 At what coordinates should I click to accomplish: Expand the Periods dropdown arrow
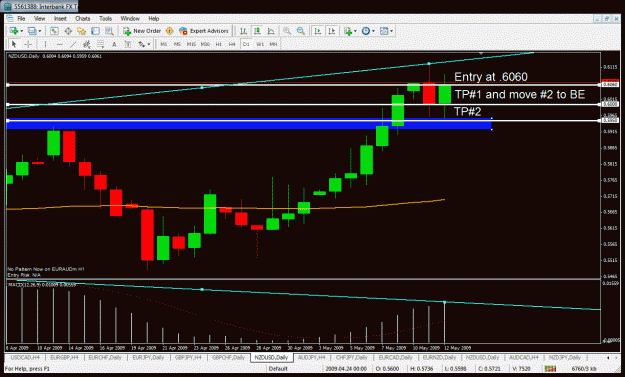[373, 31]
